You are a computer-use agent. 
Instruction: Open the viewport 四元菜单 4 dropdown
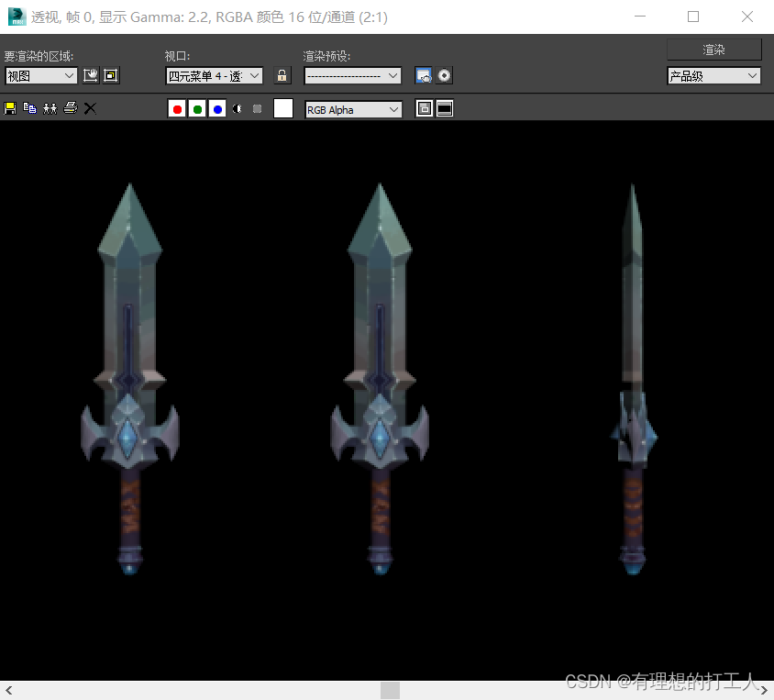[214, 76]
